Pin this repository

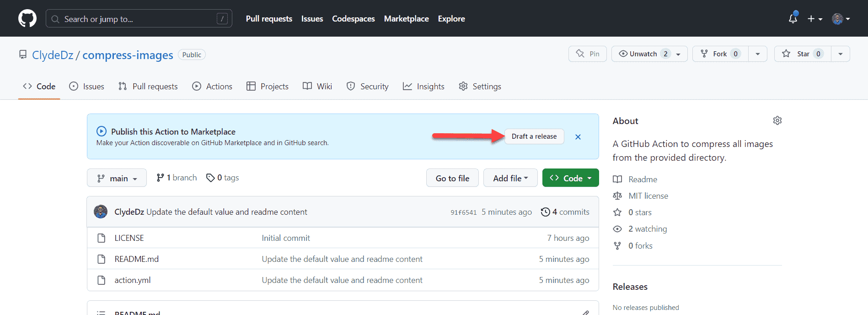tap(587, 54)
